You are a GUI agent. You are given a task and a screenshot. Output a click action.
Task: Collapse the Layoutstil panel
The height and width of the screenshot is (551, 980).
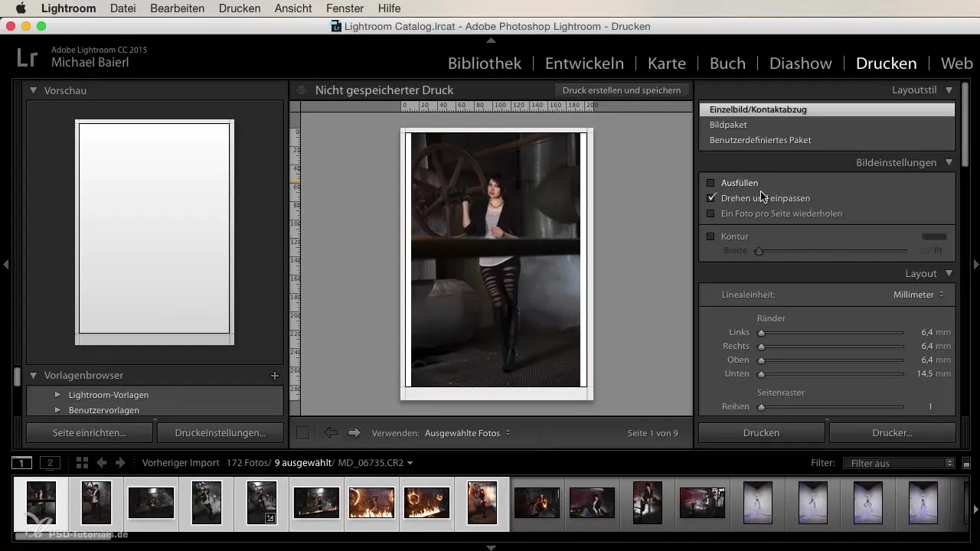[949, 90]
